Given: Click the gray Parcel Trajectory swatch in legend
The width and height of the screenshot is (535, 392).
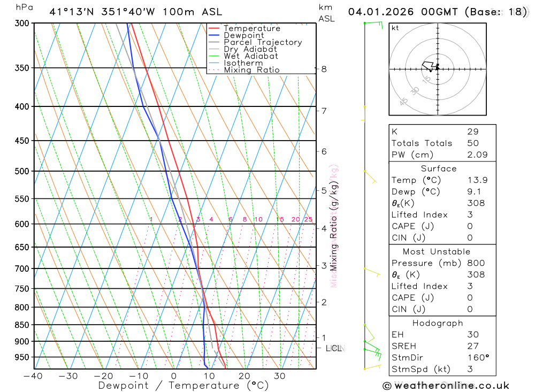Looking at the screenshot, I should click(214, 42).
